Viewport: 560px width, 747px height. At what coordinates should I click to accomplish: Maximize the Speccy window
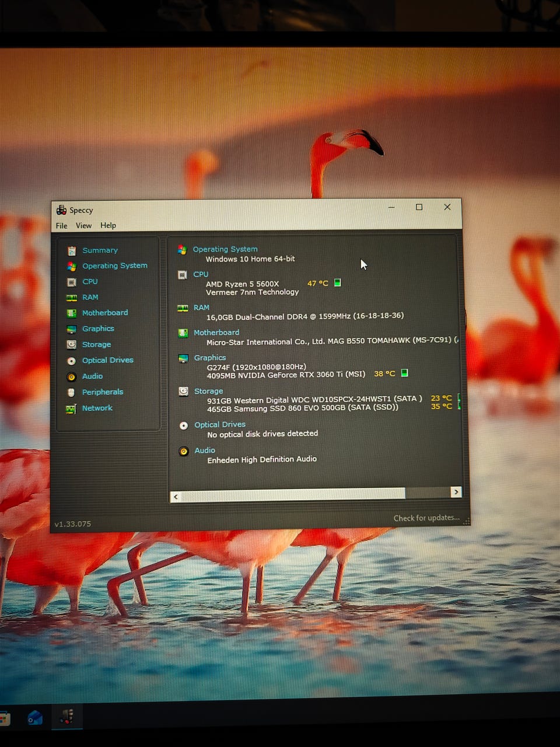(x=419, y=207)
